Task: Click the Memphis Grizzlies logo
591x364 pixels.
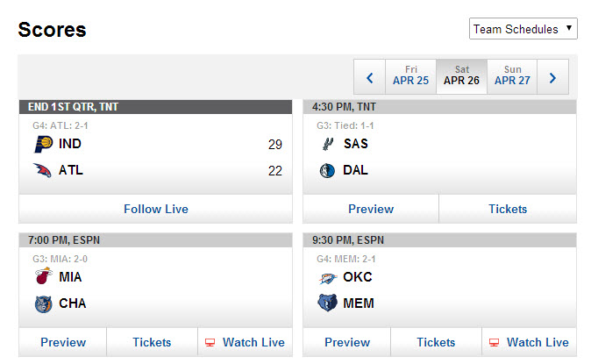Action: pos(327,303)
